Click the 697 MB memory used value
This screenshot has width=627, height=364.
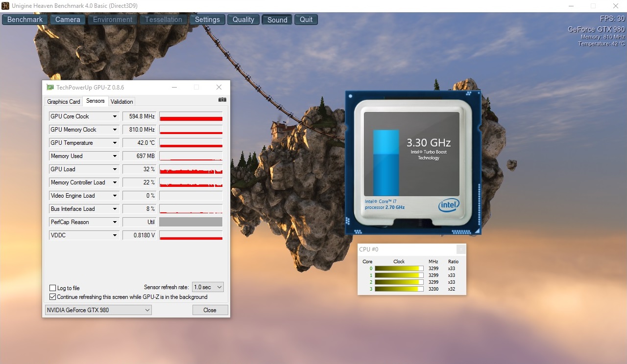[x=139, y=156]
